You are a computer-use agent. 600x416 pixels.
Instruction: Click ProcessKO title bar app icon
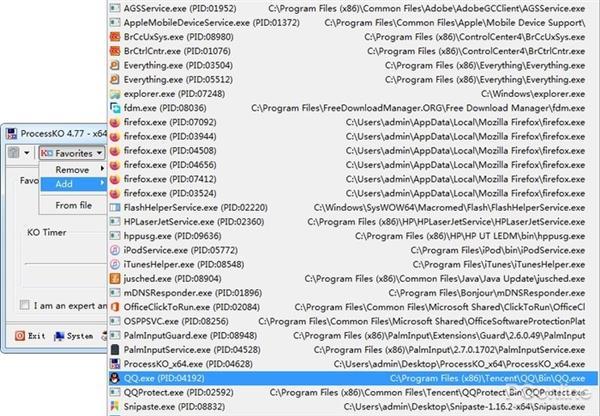click(x=11, y=134)
